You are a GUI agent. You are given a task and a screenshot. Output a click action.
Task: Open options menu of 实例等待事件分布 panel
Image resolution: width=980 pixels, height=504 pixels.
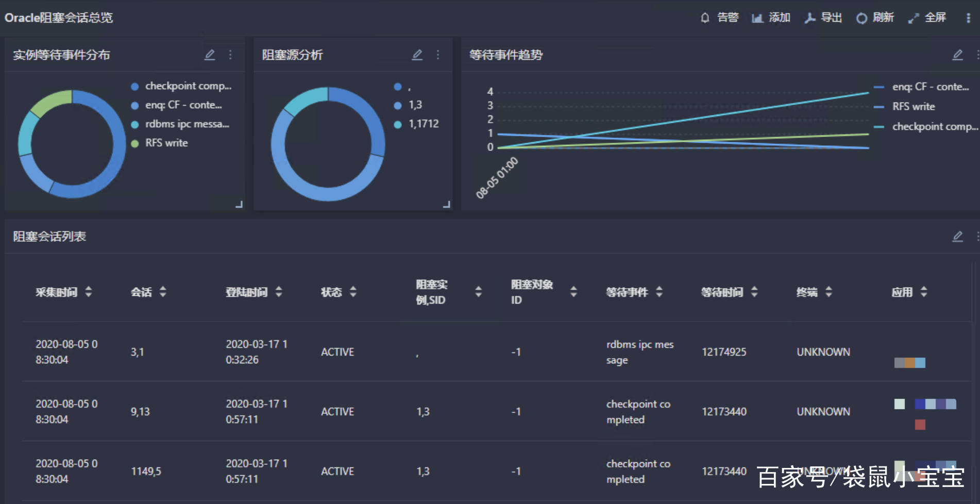(x=230, y=55)
